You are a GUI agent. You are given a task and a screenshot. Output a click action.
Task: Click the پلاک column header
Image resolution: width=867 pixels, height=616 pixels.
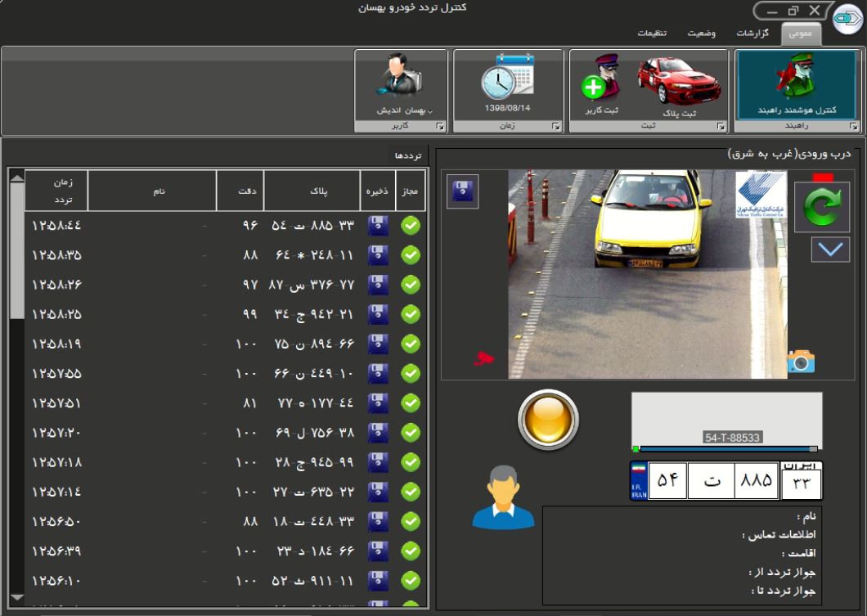click(x=312, y=191)
